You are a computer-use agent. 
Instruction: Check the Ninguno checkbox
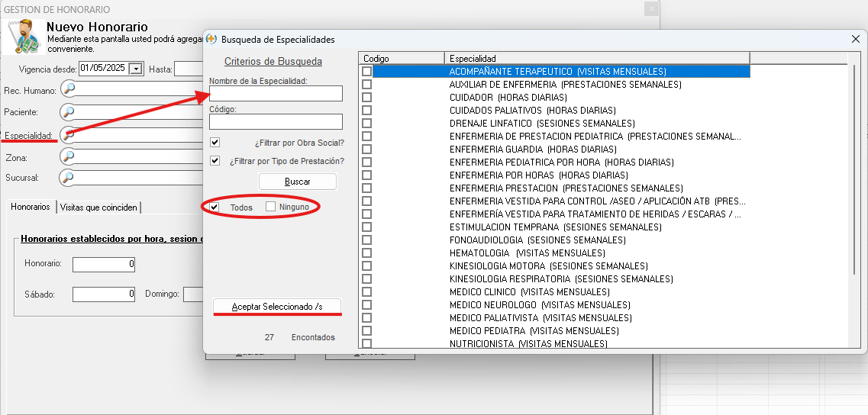(271, 207)
